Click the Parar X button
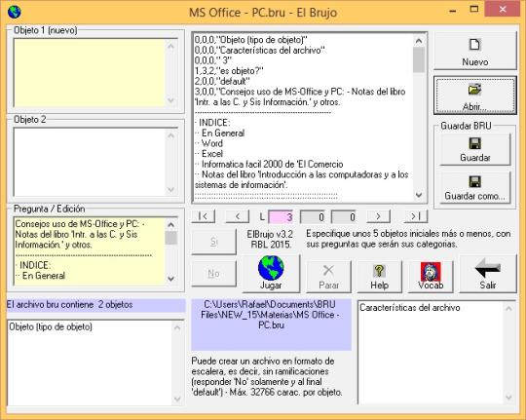526x420 pixels. [x=328, y=277]
